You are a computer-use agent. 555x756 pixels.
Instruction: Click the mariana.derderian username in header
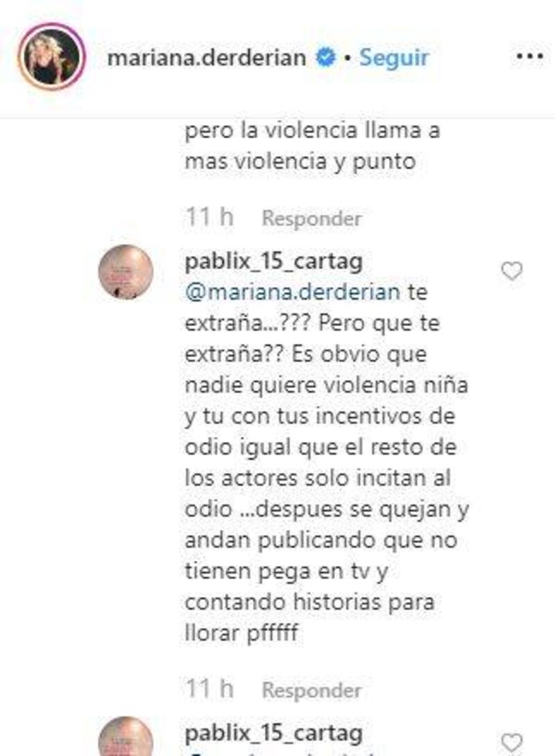click(206, 58)
